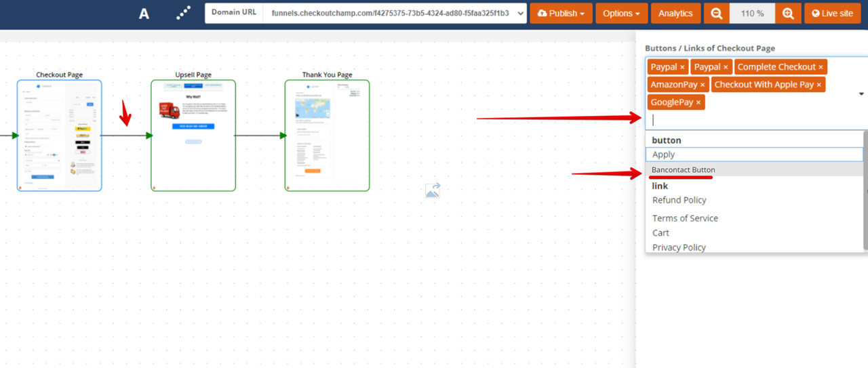The image size is (868, 368).
Task: Click the diagonal dots funnel icon
Action: 183,14
